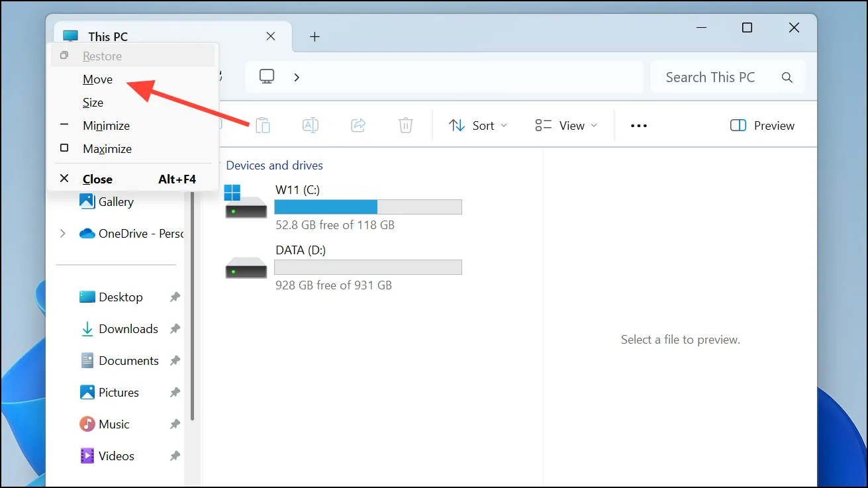Click the Rename icon in toolbar
The height and width of the screenshot is (488, 868).
coord(311,125)
